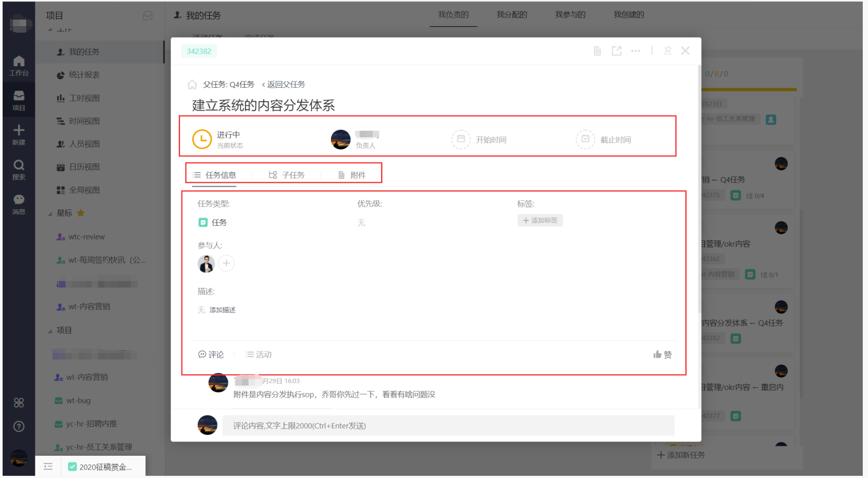
Task: Toggle the like (赞) thumbs-up button
Action: [x=662, y=355]
